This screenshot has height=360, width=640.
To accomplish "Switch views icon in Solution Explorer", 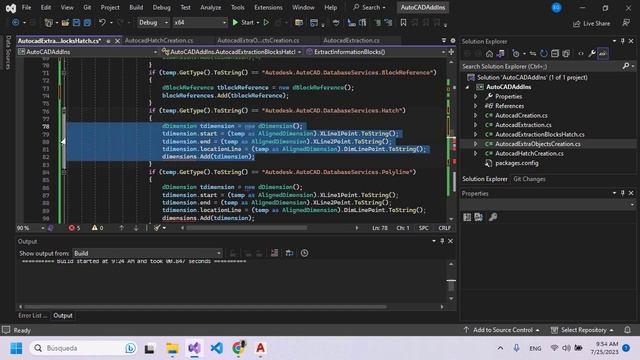I will [x=500, y=53].
